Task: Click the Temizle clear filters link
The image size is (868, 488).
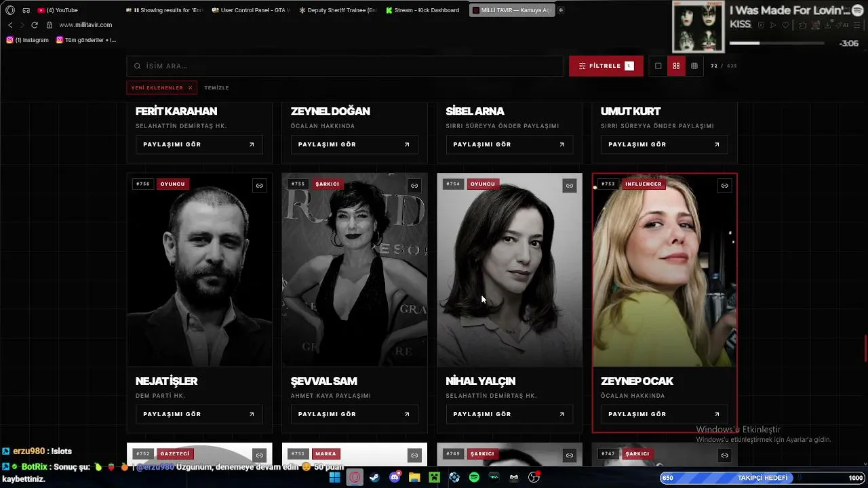Action: coord(216,88)
